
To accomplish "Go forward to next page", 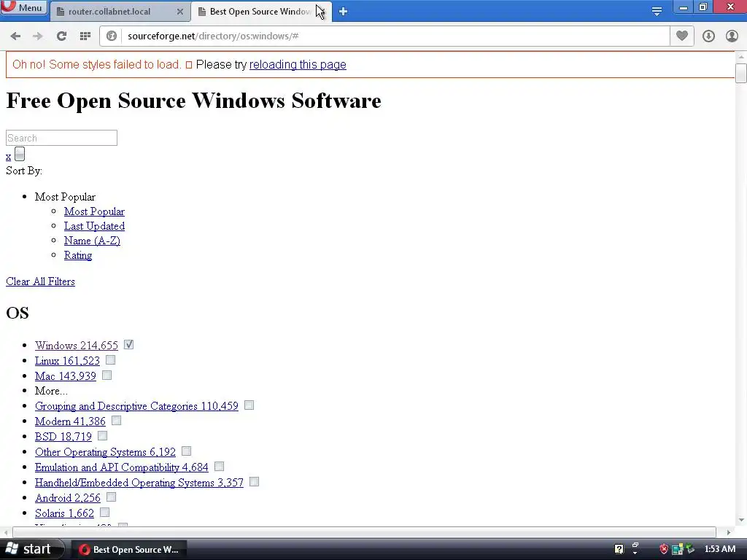I will pos(38,36).
